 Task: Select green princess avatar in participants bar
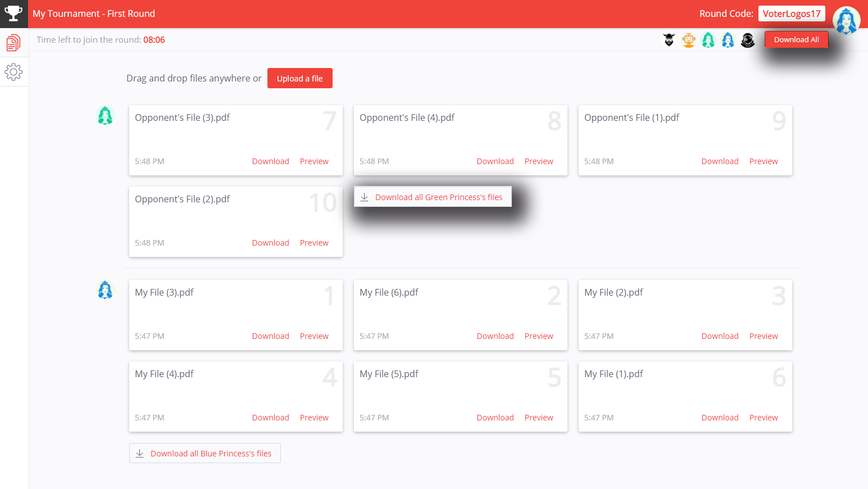click(708, 40)
